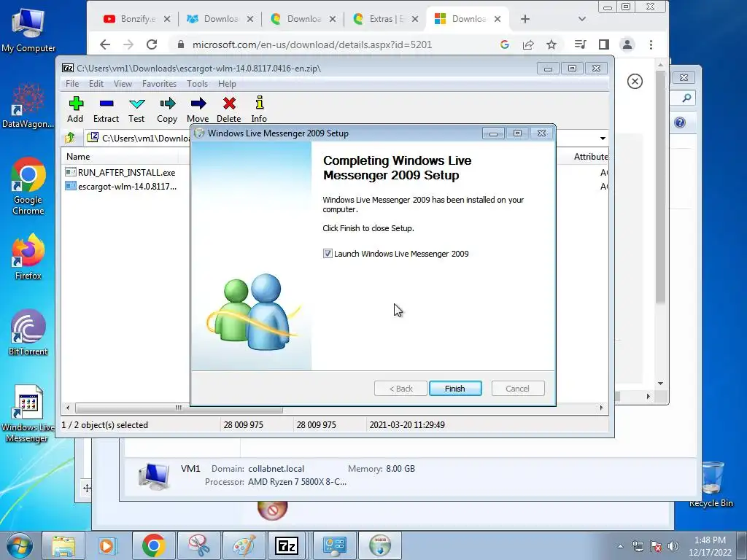Viewport: 747px width, 560px height.
Task: Select the escargot-wlm-14.0.8117 file row
Action: [x=121, y=187]
